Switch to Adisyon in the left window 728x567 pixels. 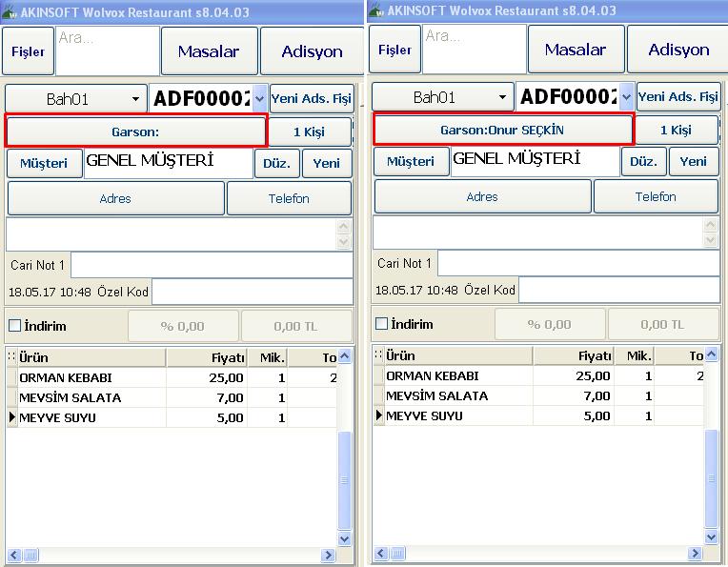pyautogui.click(x=312, y=51)
